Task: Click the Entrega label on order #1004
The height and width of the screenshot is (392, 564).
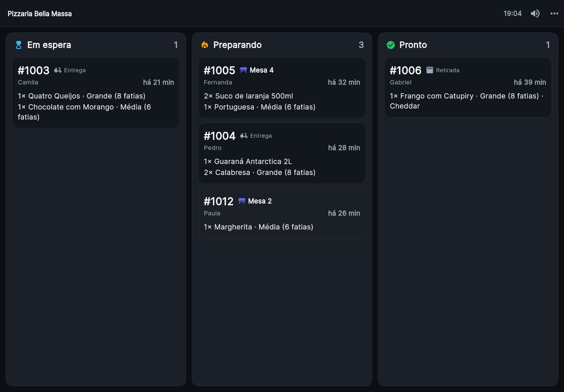Action: tap(261, 136)
